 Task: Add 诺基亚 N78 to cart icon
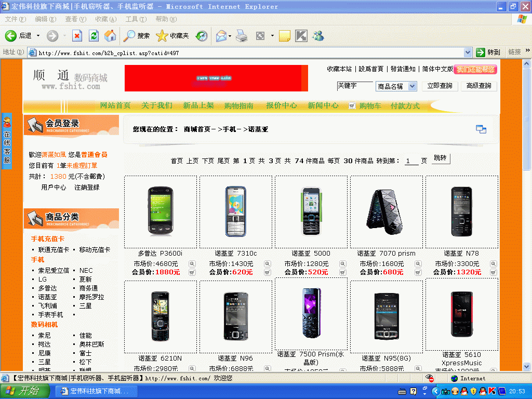coord(493,272)
